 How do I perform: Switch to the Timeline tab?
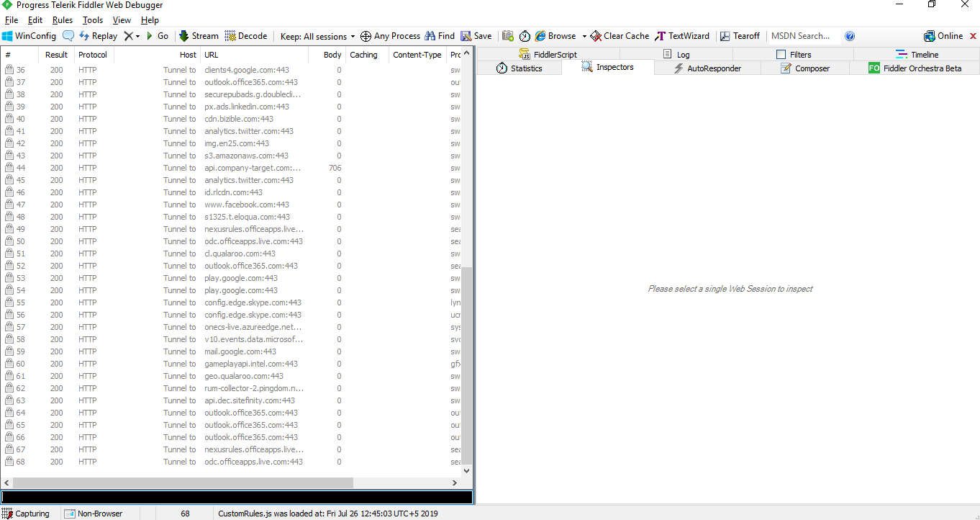coord(917,54)
